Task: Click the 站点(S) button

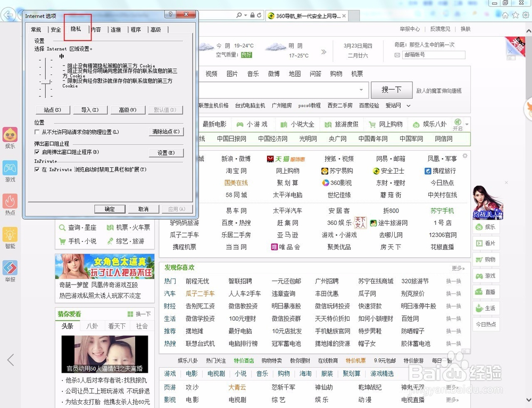Action: click(x=53, y=110)
